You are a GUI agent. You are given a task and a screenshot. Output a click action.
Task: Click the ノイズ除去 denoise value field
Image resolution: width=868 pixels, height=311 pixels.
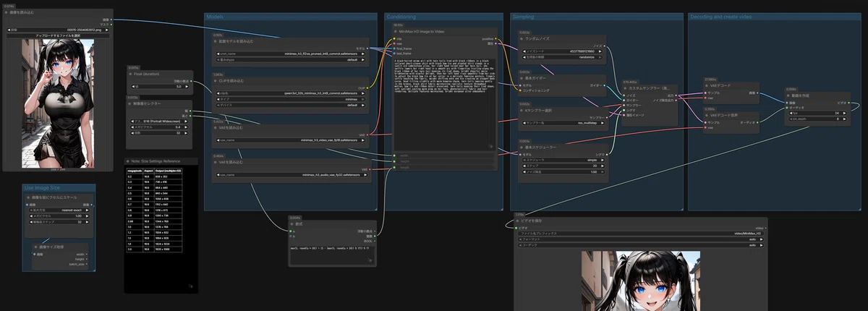(563, 171)
